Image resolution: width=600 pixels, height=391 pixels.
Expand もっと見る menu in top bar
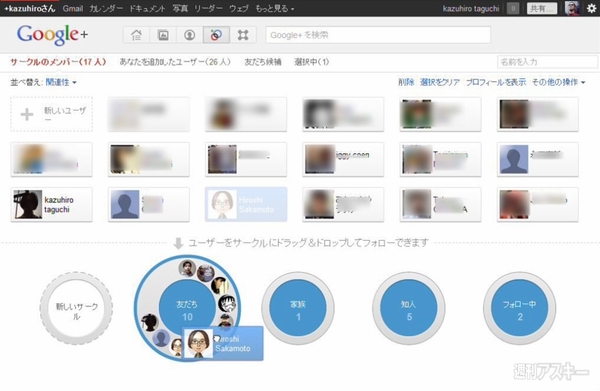click(274, 8)
